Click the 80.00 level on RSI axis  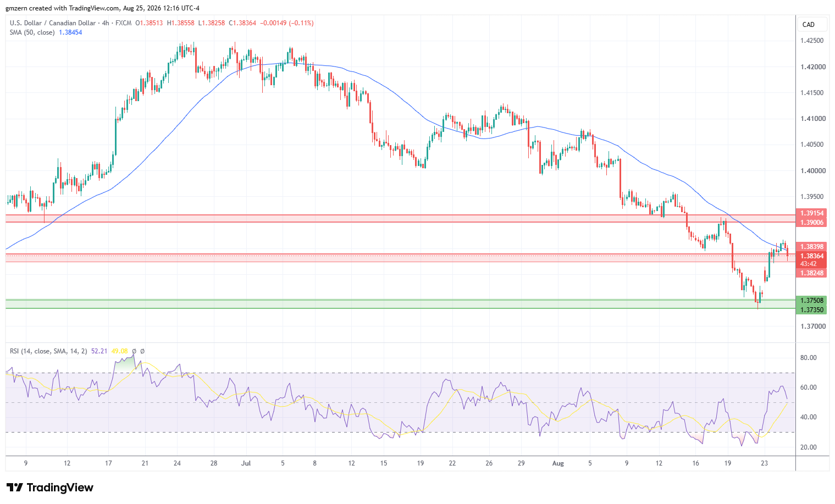808,358
